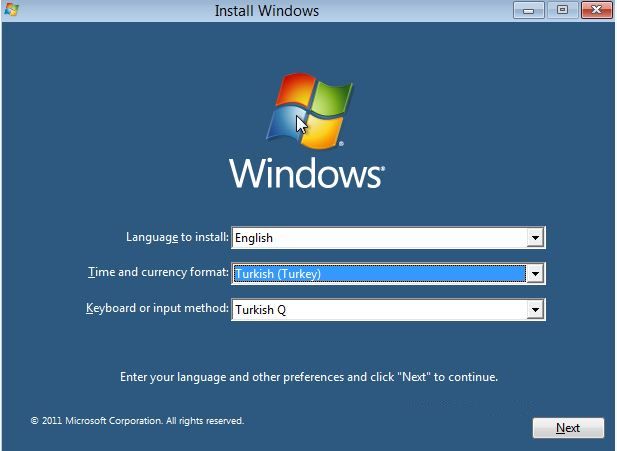This screenshot has height=451, width=617.
Task: Click the Windows wordmark text
Action: tap(306, 172)
